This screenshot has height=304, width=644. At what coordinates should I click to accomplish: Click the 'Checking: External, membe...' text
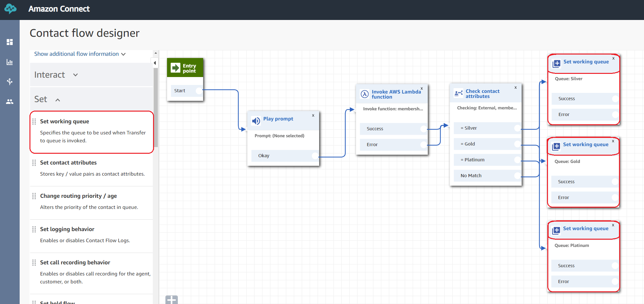pyautogui.click(x=487, y=108)
